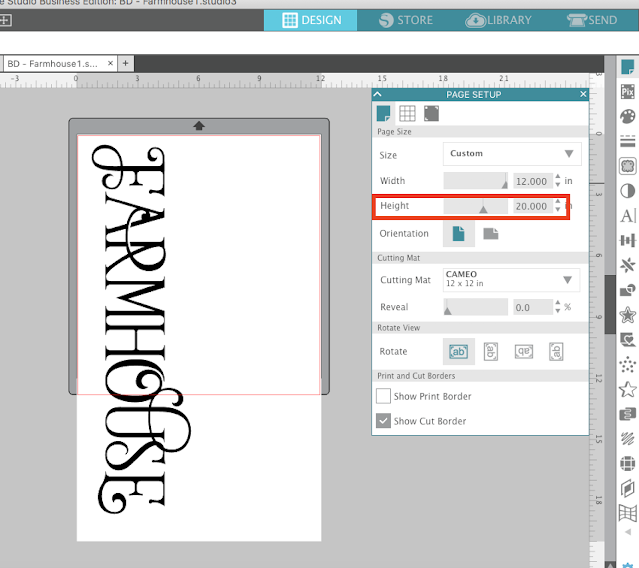Click the Height value field 20.000

tap(532, 206)
